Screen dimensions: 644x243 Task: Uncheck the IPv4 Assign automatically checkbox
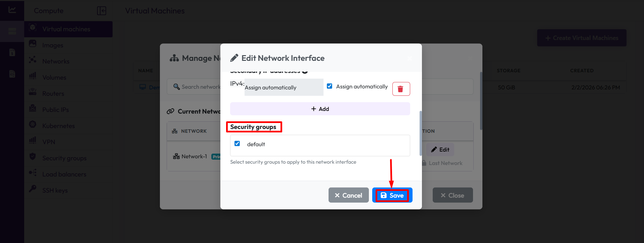[330, 86]
